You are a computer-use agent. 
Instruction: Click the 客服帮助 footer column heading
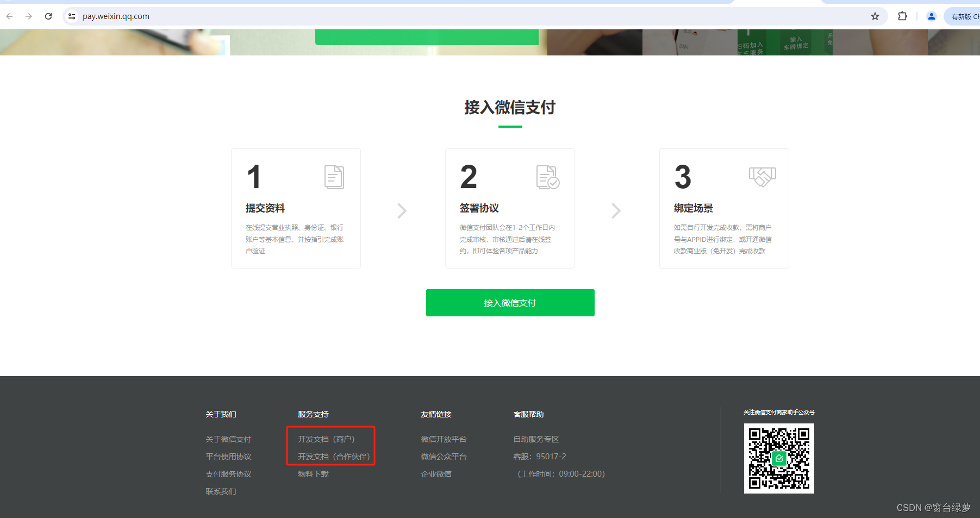528,414
